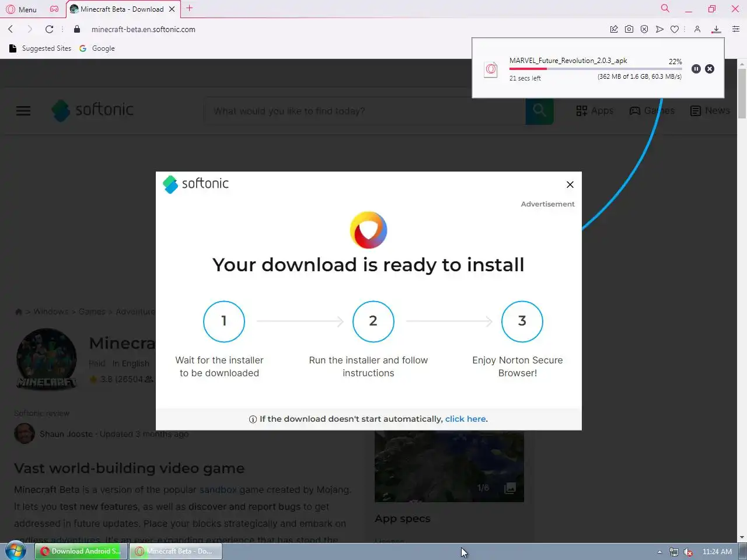Open the Windows Start button

click(x=16, y=551)
